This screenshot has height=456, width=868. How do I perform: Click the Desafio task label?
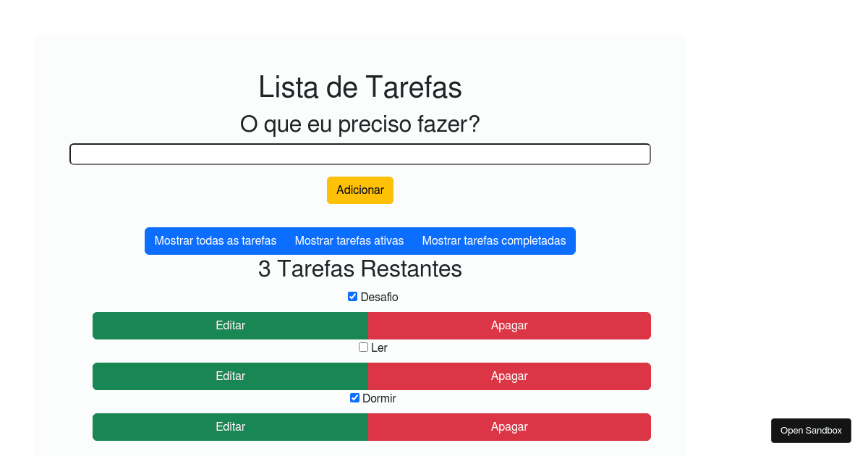pos(380,297)
